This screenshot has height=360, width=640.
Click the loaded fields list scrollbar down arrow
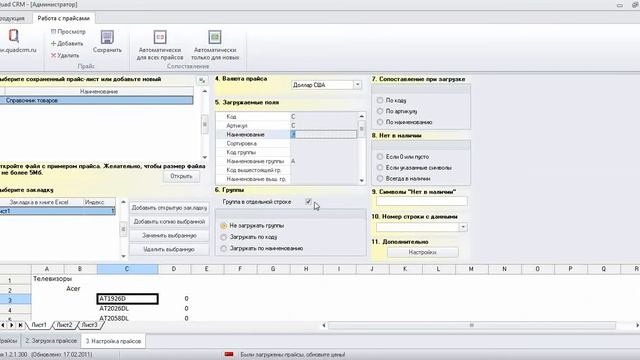pyautogui.click(x=362, y=180)
